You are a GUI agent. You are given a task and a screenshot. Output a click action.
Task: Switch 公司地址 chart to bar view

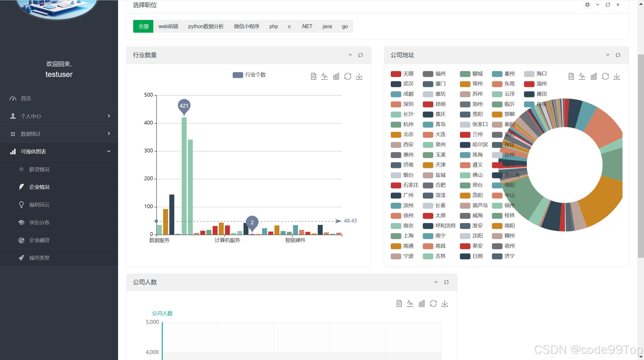point(594,76)
